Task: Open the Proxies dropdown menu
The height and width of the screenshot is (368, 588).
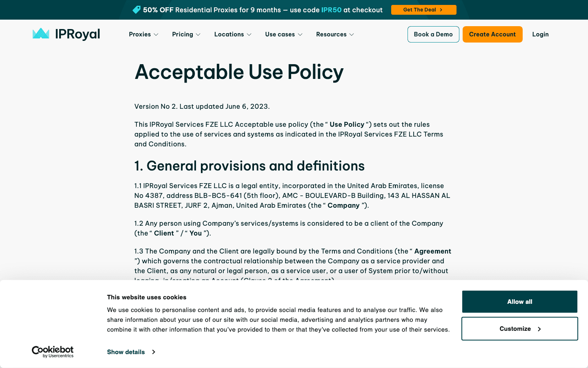Action: point(143,34)
